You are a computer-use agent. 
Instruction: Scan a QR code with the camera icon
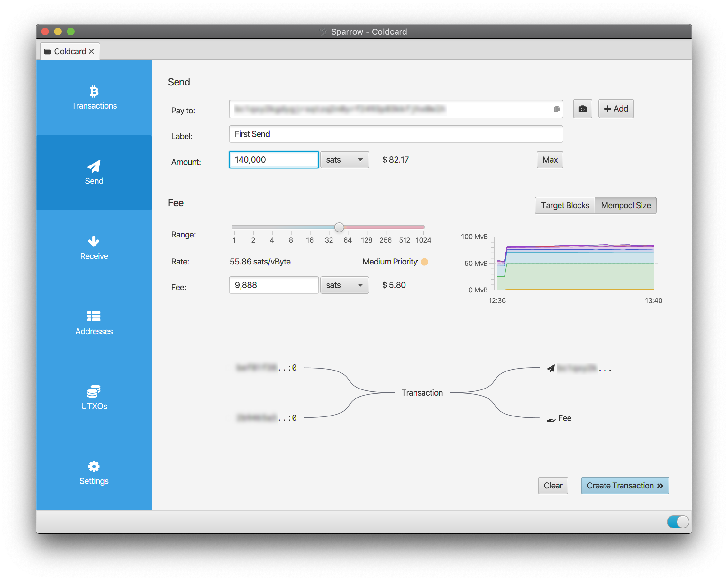point(582,109)
